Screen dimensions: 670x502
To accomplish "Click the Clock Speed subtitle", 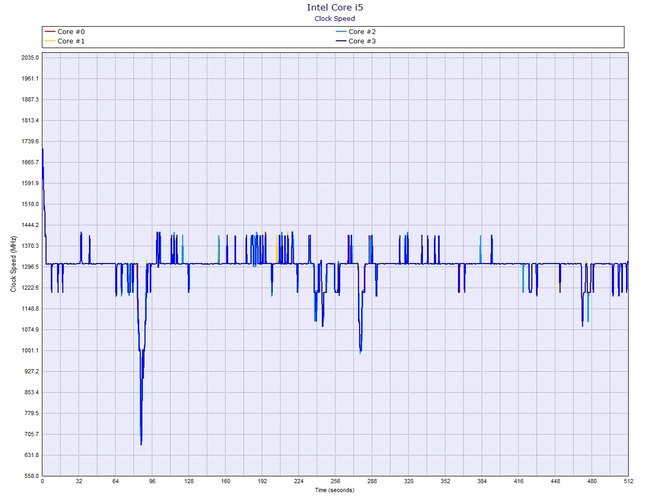I will pyautogui.click(x=335, y=18).
